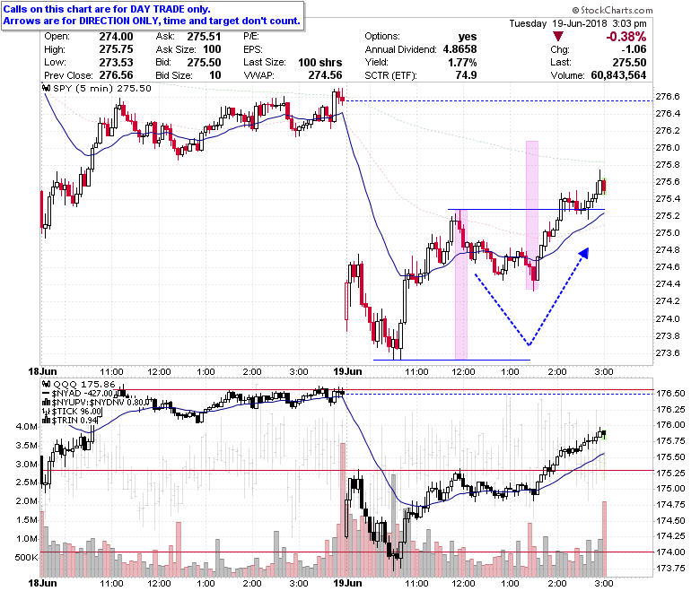This screenshot has height=591, width=700.
Task: Click the red down-triangle change indicator
Action: pyautogui.click(x=558, y=37)
